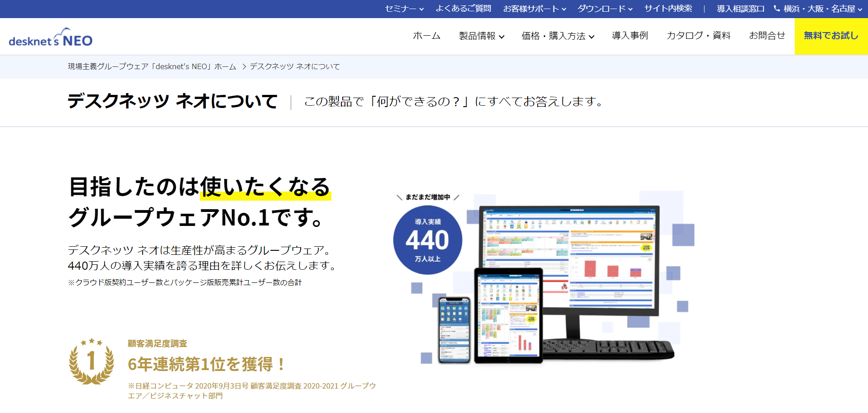Click the この製品で「何ができるの？」 subtitle

click(453, 102)
